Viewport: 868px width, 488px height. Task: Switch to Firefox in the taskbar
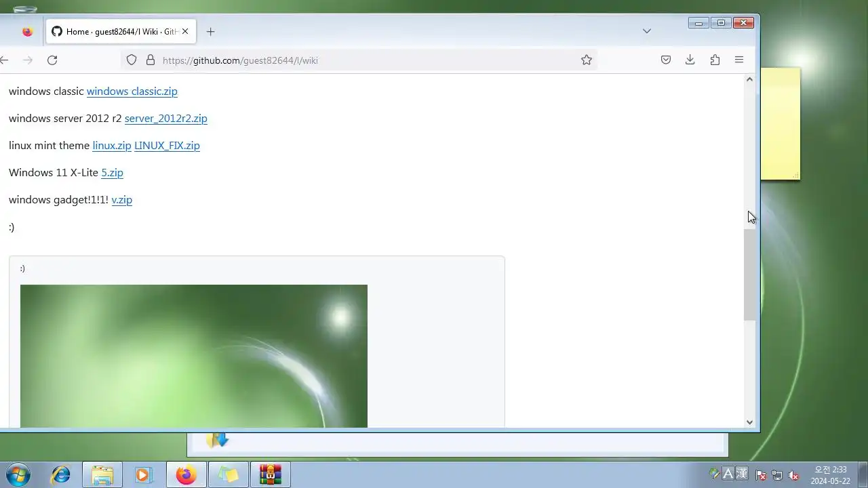tap(186, 475)
